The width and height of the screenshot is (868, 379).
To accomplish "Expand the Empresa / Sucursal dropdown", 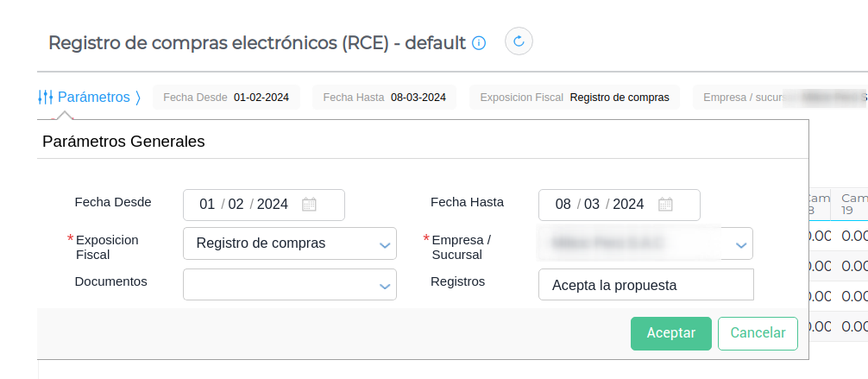I will click(740, 244).
